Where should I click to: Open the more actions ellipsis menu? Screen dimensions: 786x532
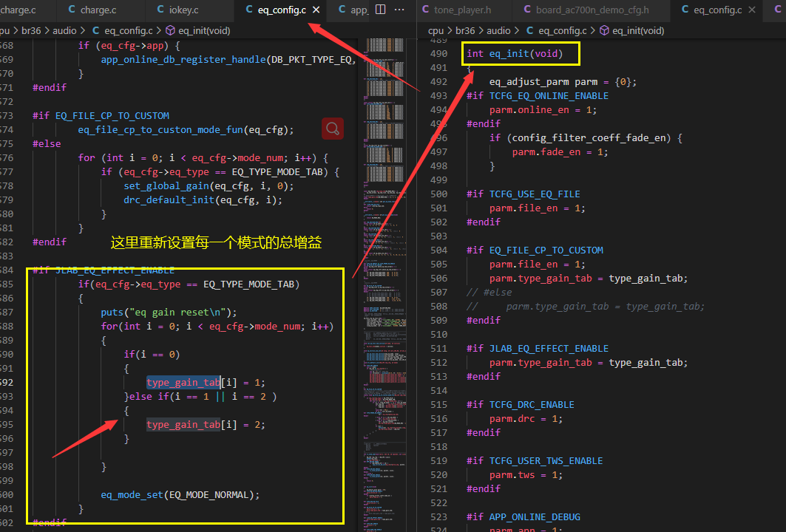pos(399,10)
